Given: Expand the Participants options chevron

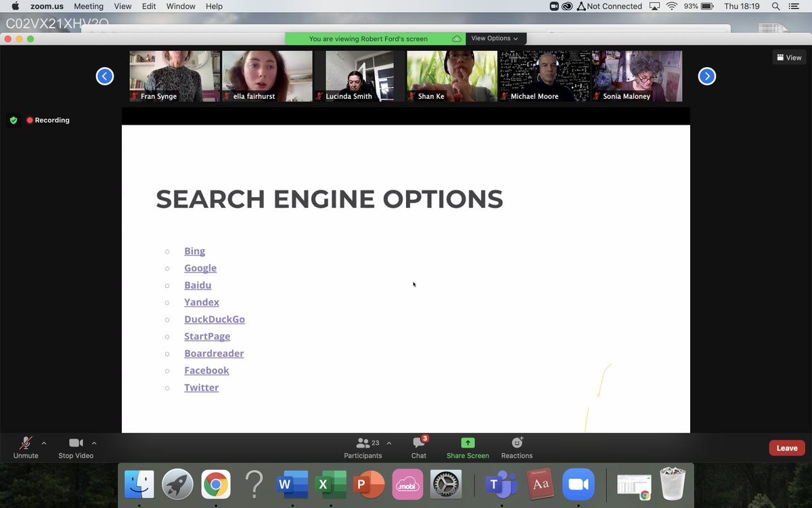Looking at the screenshot, I should [x=389, y=443].
